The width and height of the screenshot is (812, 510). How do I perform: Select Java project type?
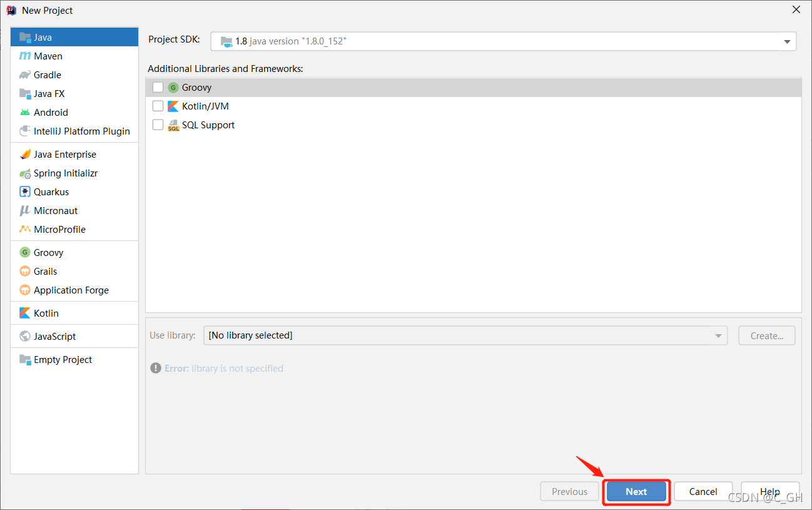74,37
